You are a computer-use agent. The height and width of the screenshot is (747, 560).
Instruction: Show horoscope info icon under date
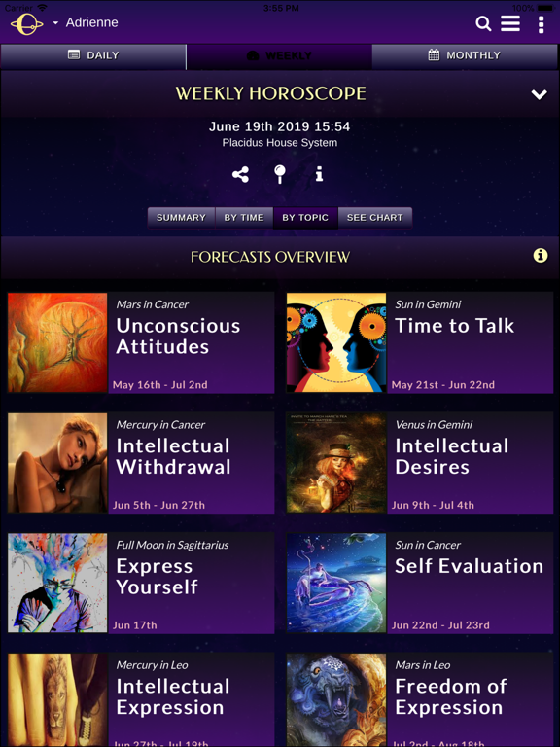(319, 174)
